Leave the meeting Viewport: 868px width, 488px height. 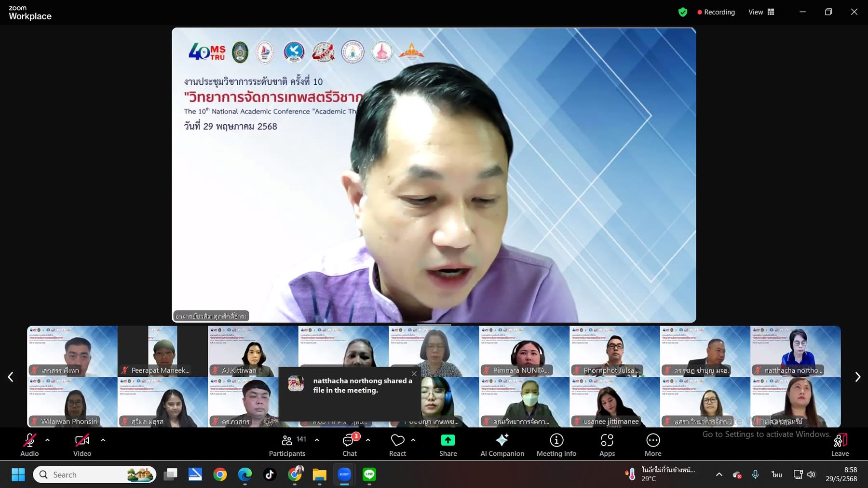coord(840,445)
